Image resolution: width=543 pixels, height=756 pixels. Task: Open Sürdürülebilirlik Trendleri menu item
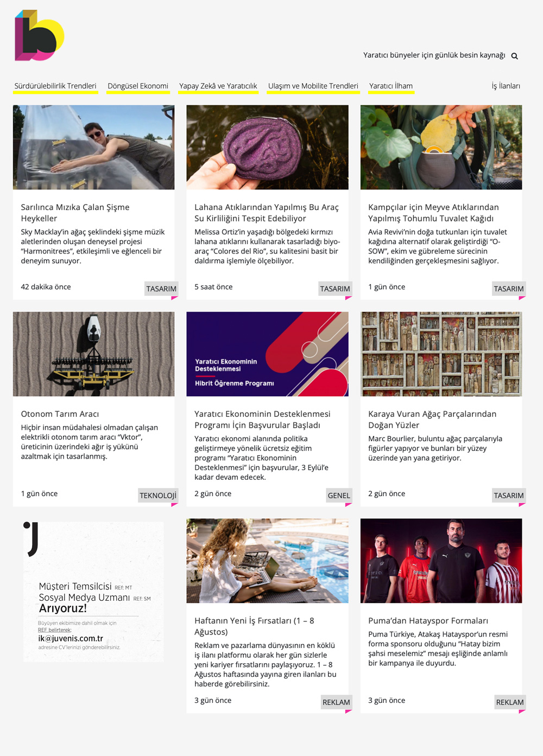(x=55, y=86)
